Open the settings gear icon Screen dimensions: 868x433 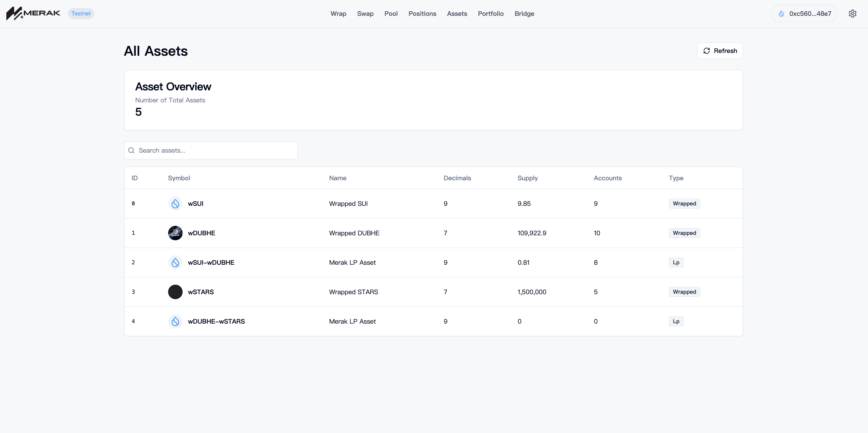tap(853, 14)
